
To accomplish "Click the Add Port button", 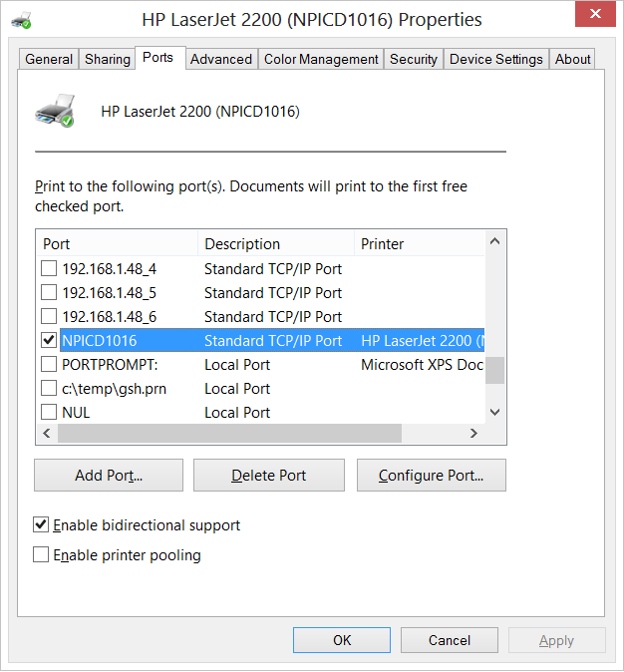I will [x=109, y=476].
